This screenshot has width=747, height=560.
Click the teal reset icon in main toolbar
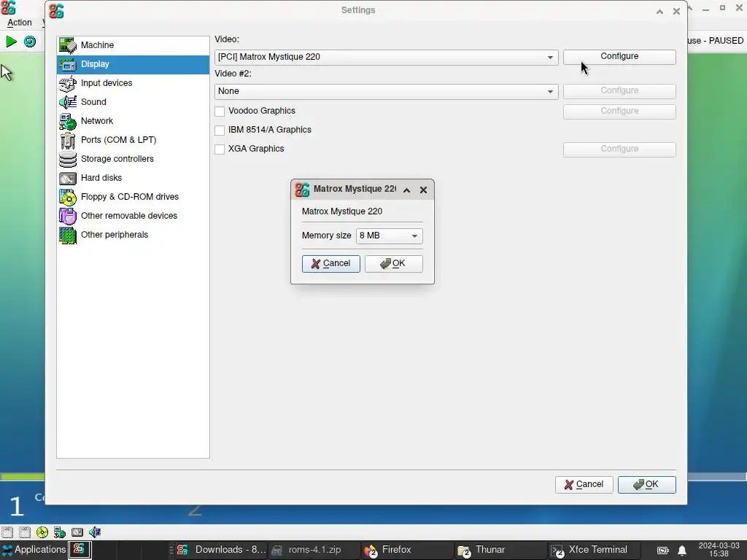pos(30,42)
